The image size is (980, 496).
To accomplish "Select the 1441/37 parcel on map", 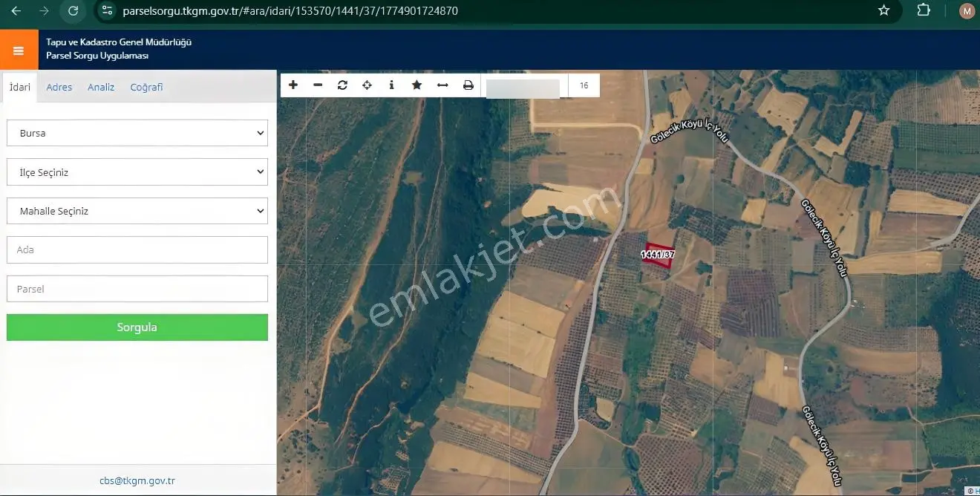I will click(x=659, y=255).
